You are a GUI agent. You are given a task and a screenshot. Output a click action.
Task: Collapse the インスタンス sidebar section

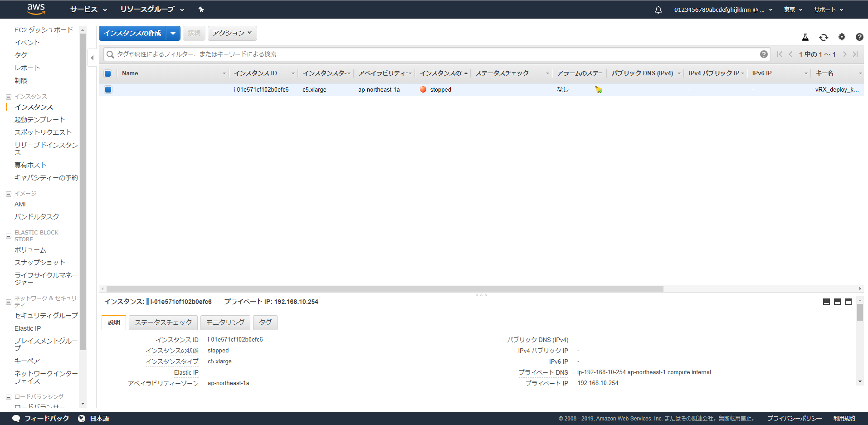[x=8, y=97]
